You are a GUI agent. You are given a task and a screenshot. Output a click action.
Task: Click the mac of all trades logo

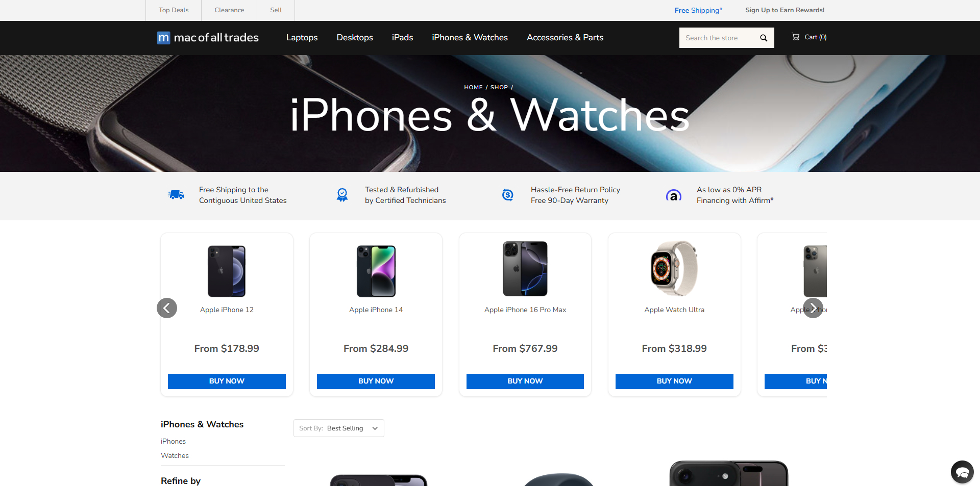[208, 38]
